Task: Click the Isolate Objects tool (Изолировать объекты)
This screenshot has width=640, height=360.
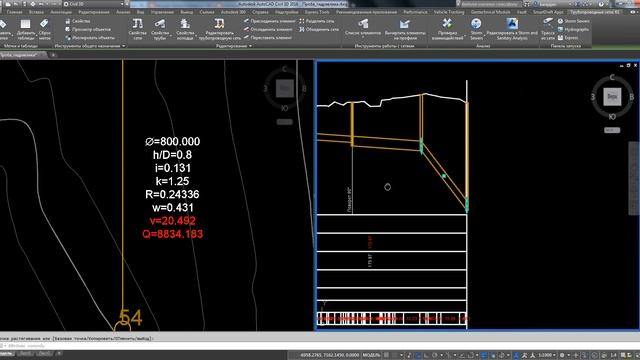Action: tap(90, 38)
